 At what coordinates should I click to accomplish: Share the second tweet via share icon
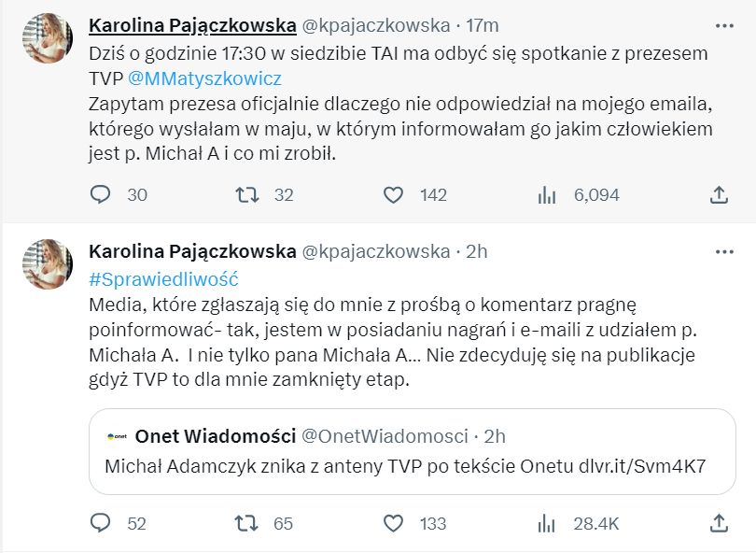pos(719,523)
